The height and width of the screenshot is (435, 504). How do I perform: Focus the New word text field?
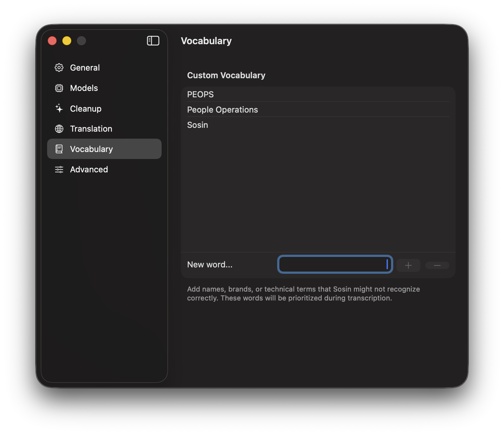click(x=335, y=264)
